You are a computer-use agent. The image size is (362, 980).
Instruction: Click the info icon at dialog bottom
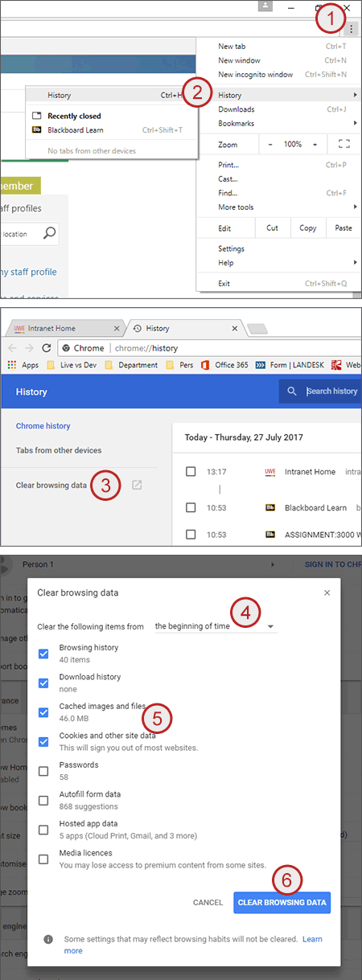(x=48, y=939)
